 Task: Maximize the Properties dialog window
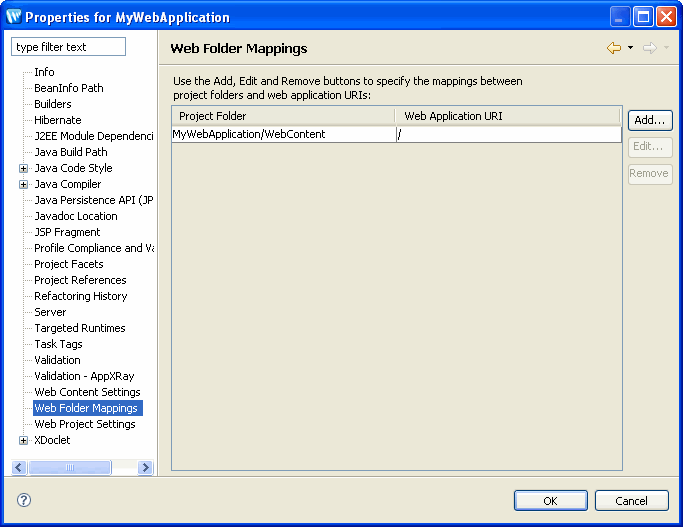[x=643, y=17]
